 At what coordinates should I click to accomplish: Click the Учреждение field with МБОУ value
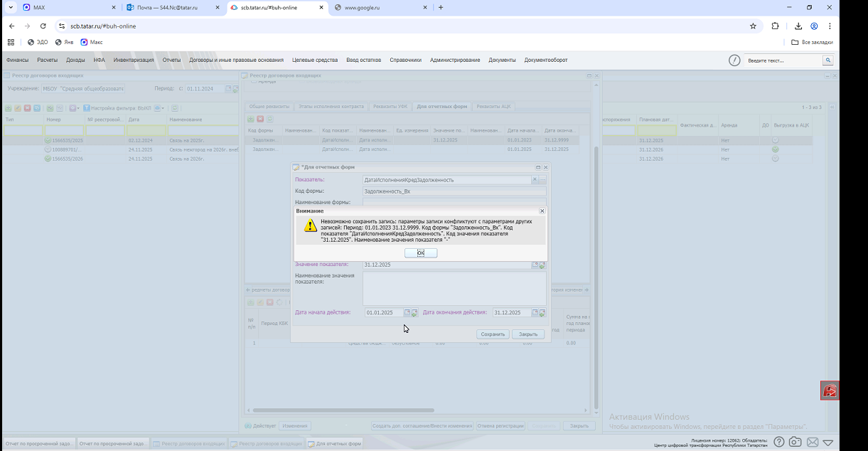tap(82, 89)
